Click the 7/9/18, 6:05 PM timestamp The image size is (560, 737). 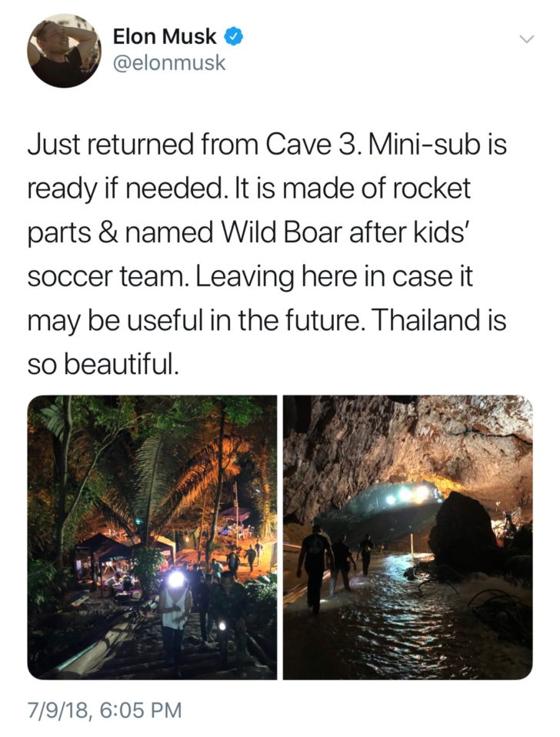[x=105, y=710]
